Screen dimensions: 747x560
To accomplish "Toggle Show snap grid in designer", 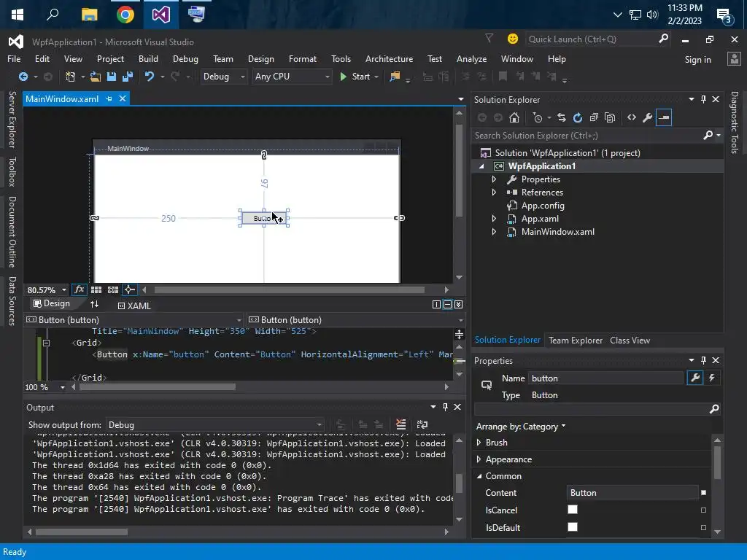I will pos(96,289).
